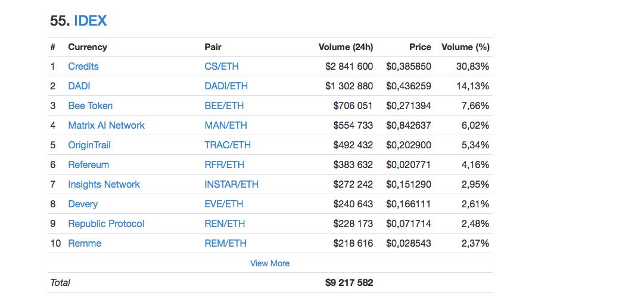Image resolution: width=644 pixels, height=308 pixels.
Task: Select the $0,071714 price cell
Action: [x=409, y=224]
